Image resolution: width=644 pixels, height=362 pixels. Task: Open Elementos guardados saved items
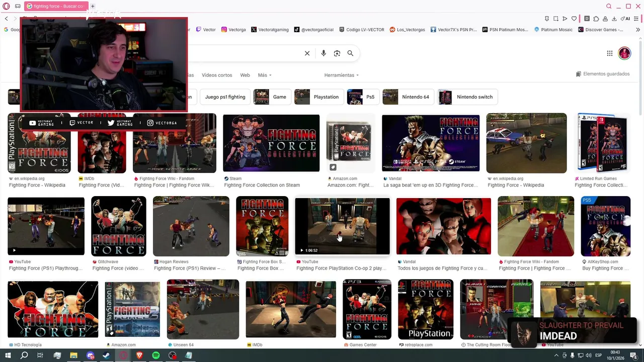pyautogui.click(x=603, y=74)
